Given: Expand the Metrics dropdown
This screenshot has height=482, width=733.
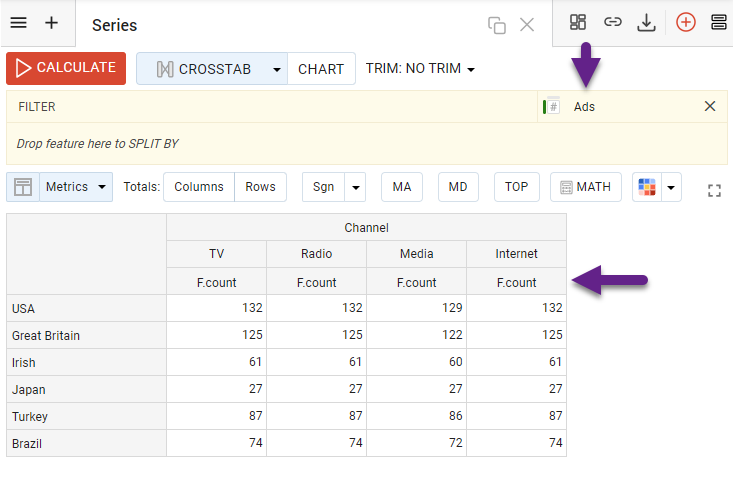Looking at the screenshot, I should 101,187.
